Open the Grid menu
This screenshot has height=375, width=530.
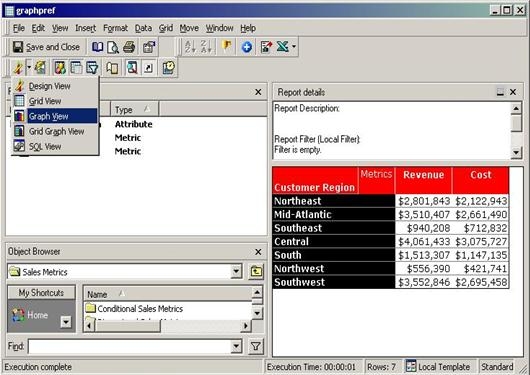166,28
